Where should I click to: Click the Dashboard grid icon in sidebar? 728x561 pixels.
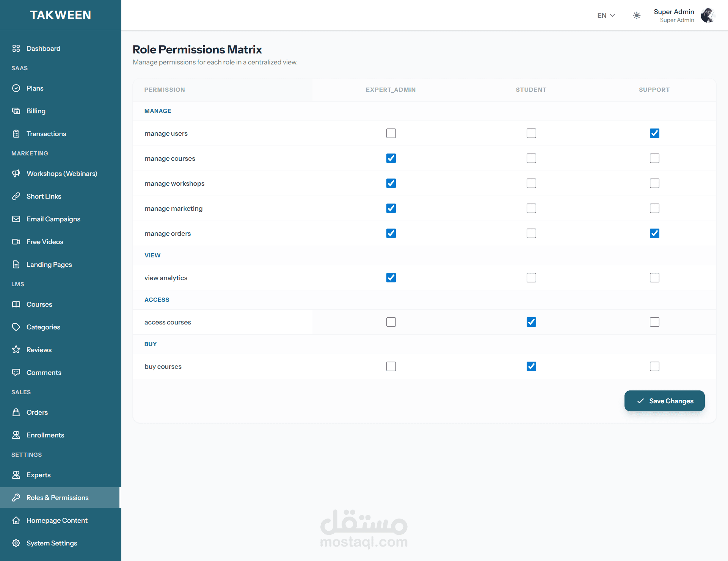pos(16,49)
